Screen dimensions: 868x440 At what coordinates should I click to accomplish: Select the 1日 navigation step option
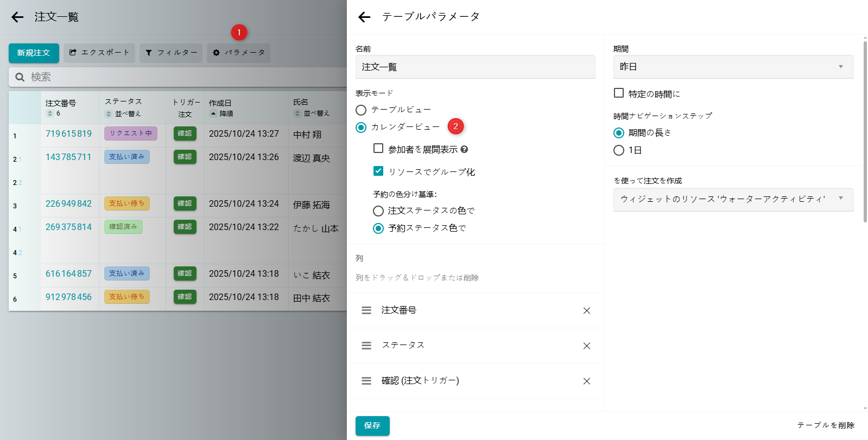[x=619, y=150]
